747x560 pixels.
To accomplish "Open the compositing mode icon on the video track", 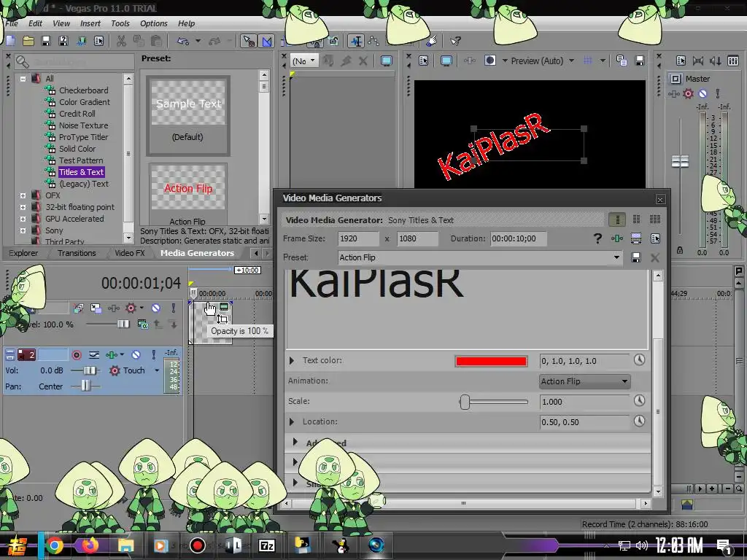I will tap(142, 324).
